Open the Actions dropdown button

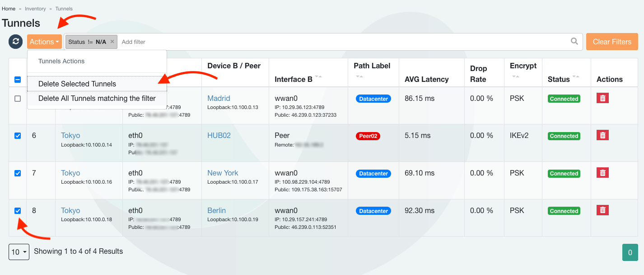click(44, 42)
